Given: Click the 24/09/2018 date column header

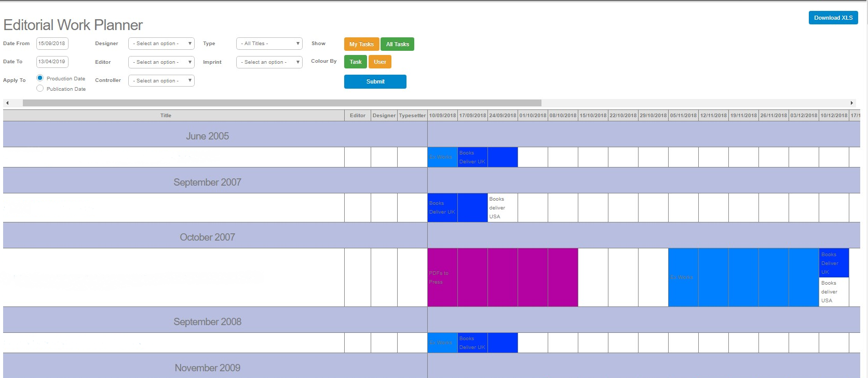Looking at the screenshot, I should [x=503, y=115].
